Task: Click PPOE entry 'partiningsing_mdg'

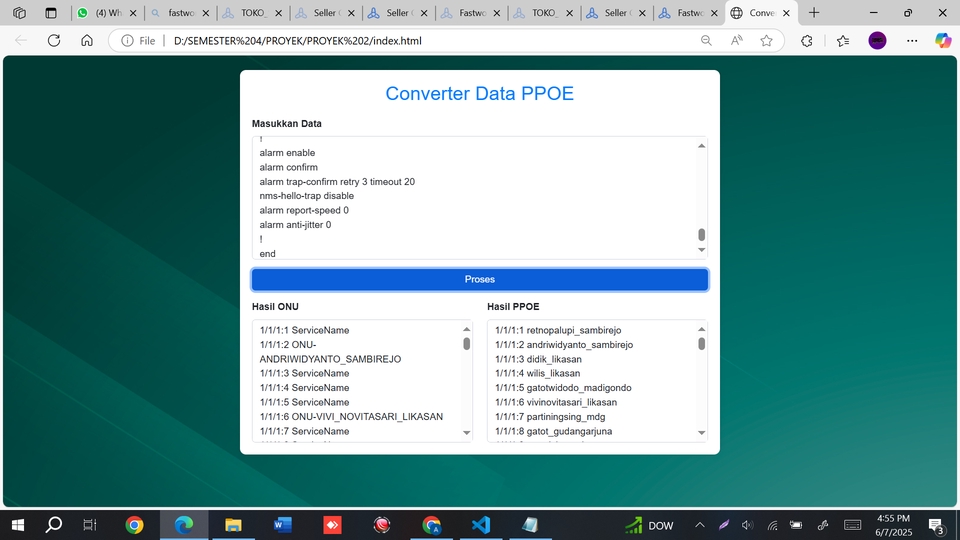Action: point(566,417)
